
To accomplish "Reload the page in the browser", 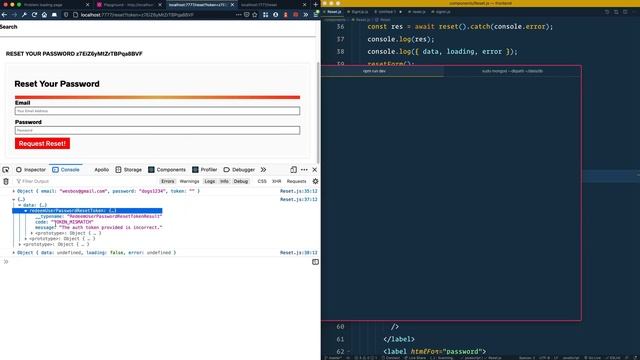I will 34,15.
